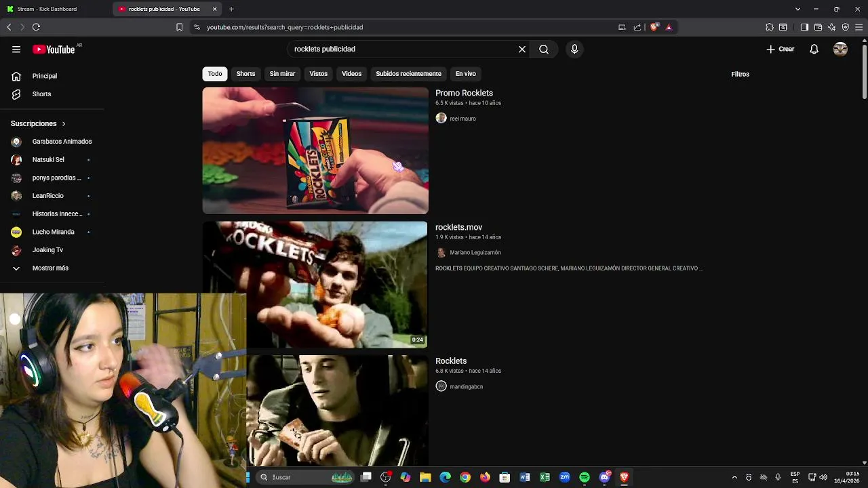Viewport: 868px width, 488px height.
Task: Open Word from the taskbar
Action: coord(525,477)
